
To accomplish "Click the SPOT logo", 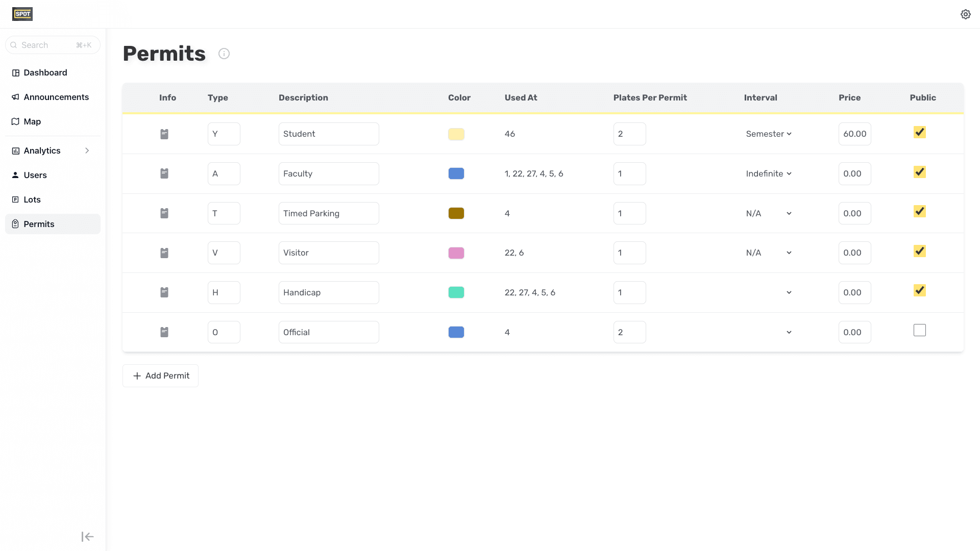I will [x=22, y=14].
